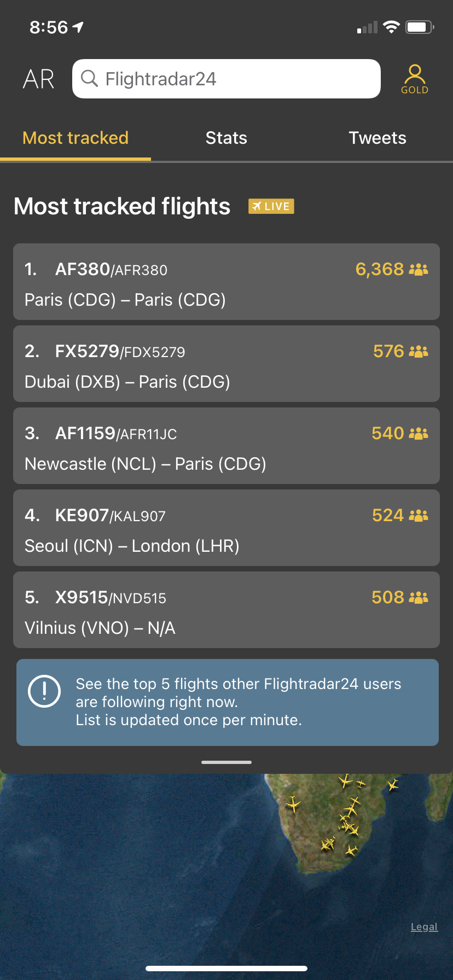Tap the viewers icon beside 508
Screen dimensions: 453x980
click(x=419, y=597)
